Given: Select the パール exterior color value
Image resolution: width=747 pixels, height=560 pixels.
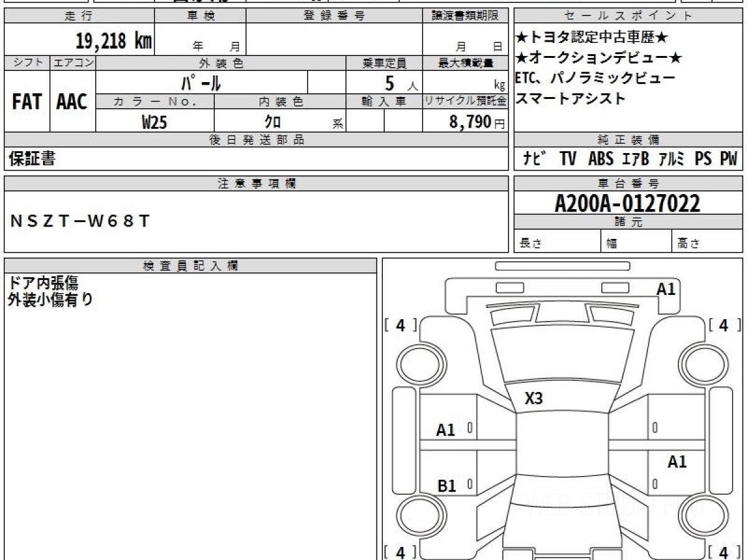Looking at the screenshot, I should point(201,82).
